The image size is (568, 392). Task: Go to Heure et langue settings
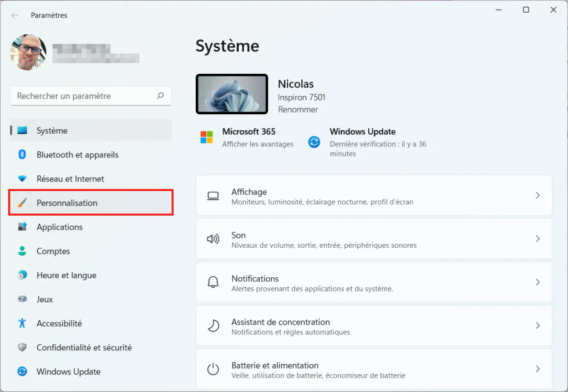point(91,275)
